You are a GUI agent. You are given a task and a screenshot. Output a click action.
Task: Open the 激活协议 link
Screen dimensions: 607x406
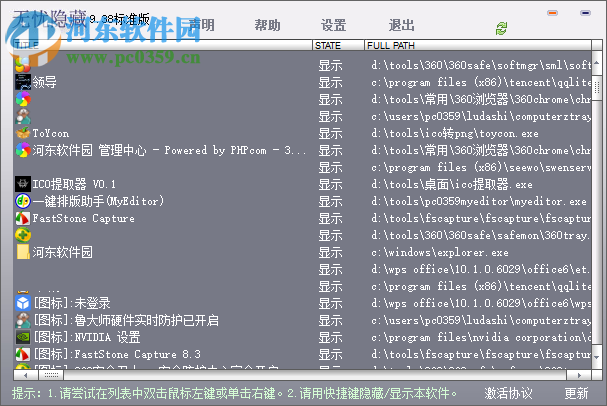[x=508, y=393]
